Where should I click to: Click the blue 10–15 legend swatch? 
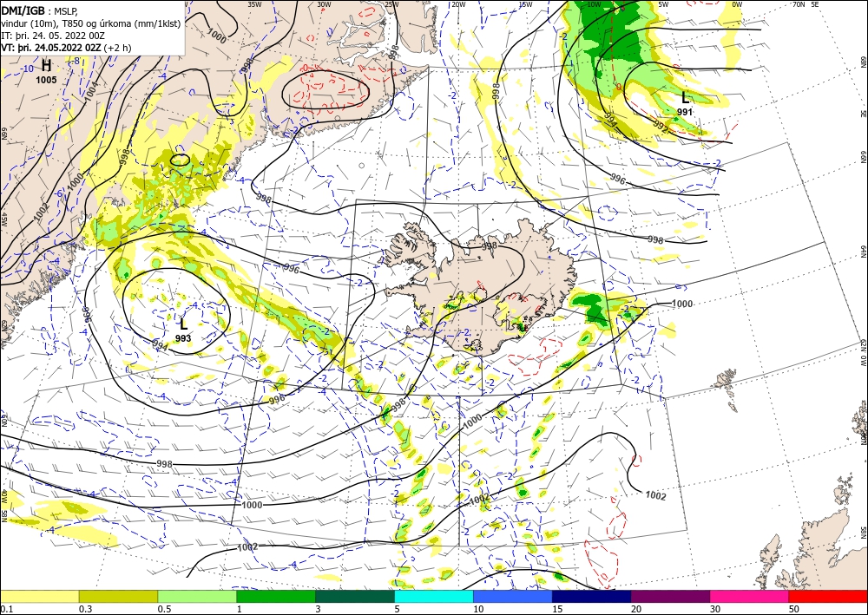[x=513, y=596]
